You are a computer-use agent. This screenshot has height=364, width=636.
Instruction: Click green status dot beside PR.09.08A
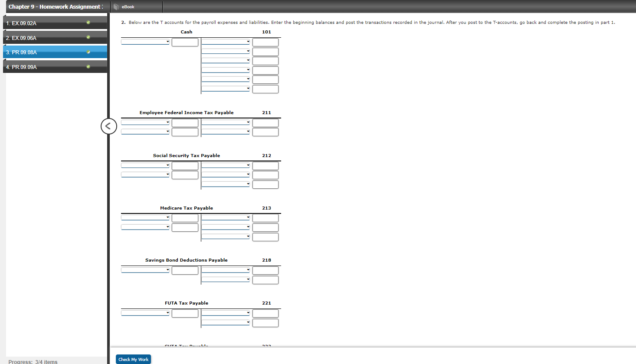pos(88,52)
